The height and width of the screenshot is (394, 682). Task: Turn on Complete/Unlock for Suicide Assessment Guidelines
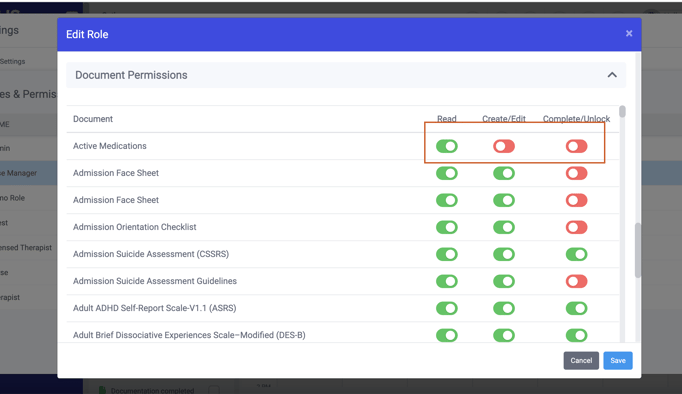576,281
